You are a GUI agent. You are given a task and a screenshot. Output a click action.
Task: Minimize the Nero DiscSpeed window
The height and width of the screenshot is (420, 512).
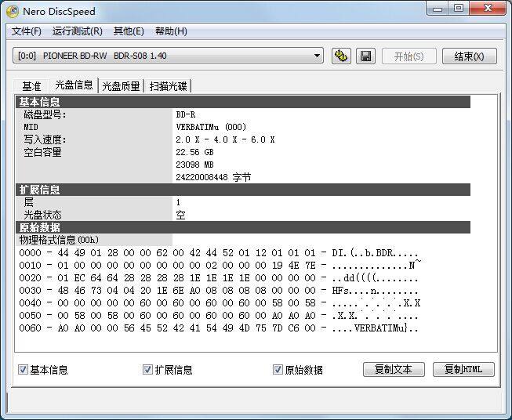coord(438,9)
